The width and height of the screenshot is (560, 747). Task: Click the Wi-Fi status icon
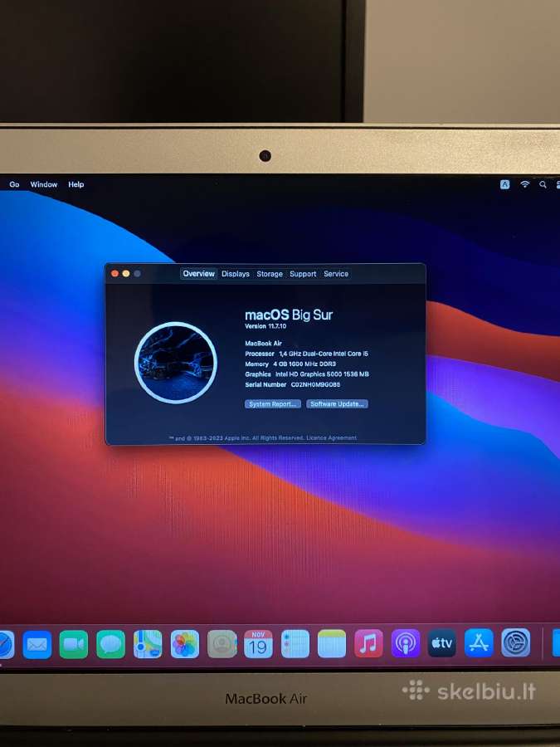525,184
